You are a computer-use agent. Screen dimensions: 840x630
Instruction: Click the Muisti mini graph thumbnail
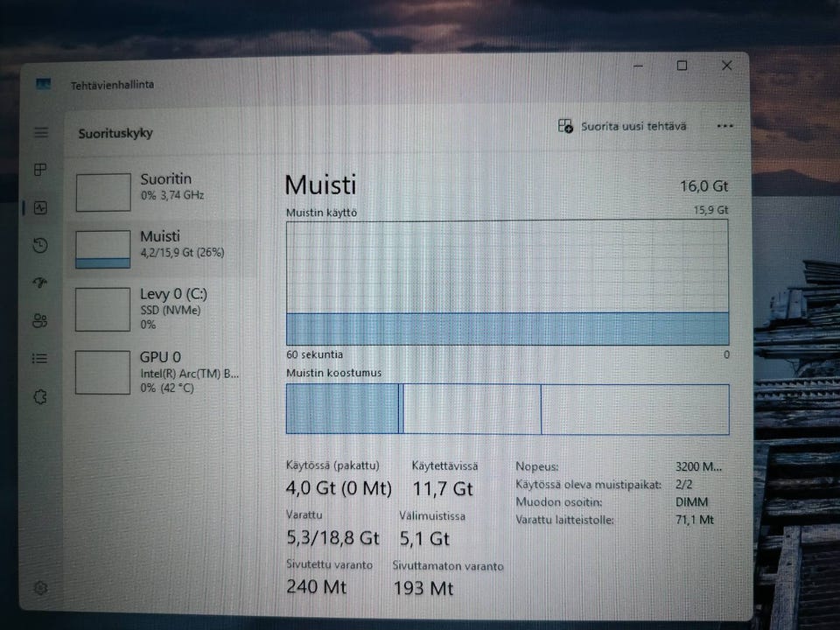(103, 249)
